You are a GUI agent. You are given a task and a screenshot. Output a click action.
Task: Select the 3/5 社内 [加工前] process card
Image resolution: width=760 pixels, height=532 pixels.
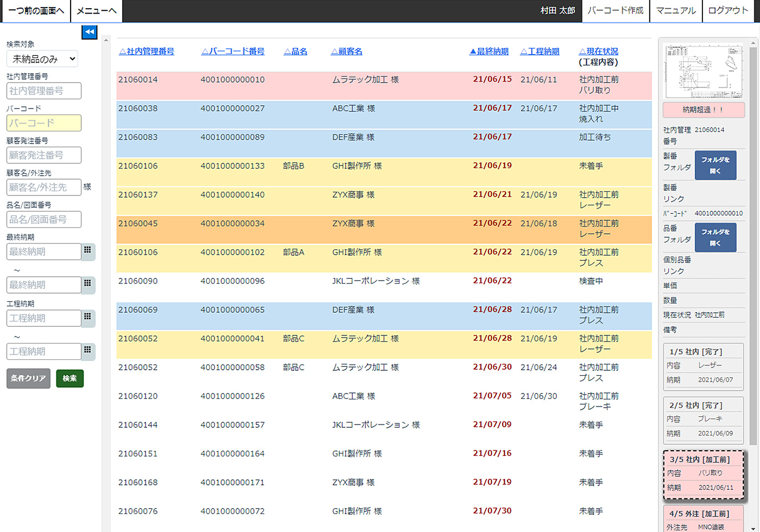[704, 474]
